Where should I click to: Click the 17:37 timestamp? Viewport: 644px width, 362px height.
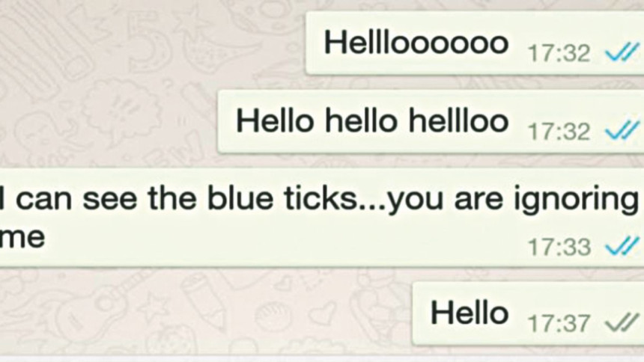click(559, 323)
